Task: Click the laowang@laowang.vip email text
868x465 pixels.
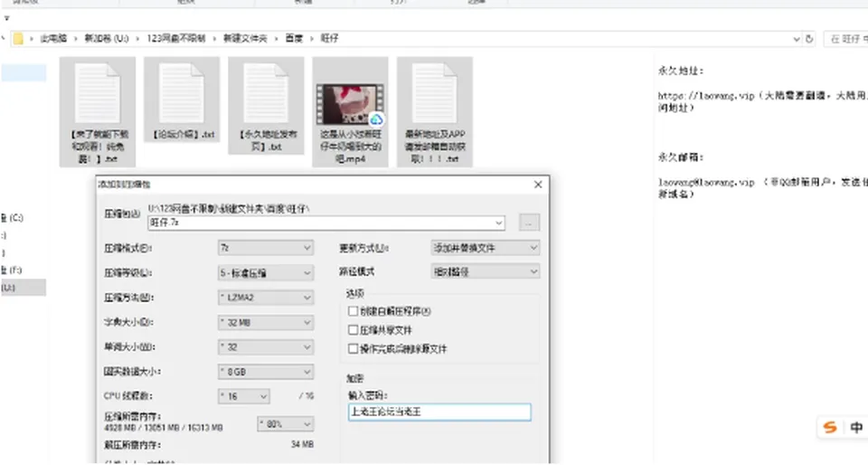Action: (706, 182)
